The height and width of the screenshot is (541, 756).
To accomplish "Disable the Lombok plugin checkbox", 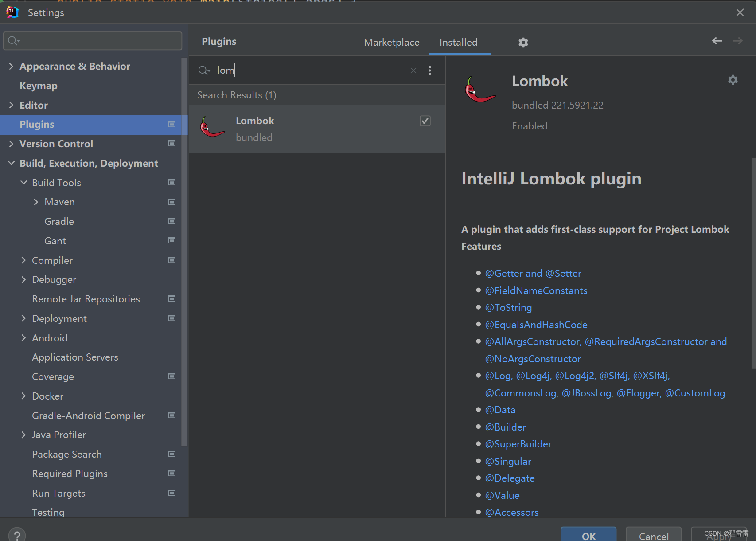I will tap(425, 121).
